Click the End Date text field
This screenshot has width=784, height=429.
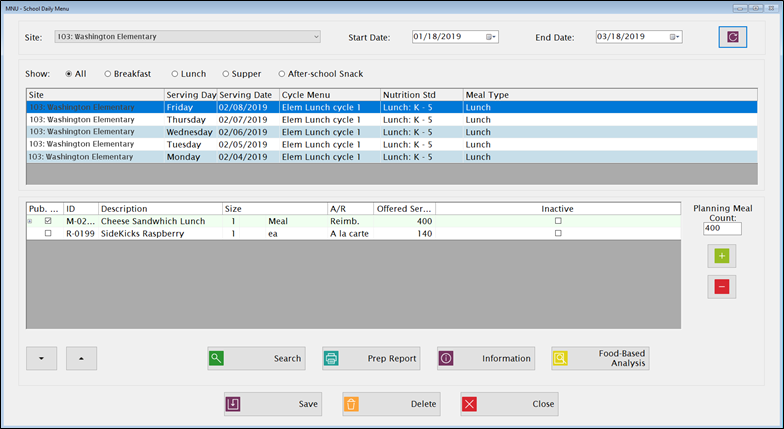632,36
